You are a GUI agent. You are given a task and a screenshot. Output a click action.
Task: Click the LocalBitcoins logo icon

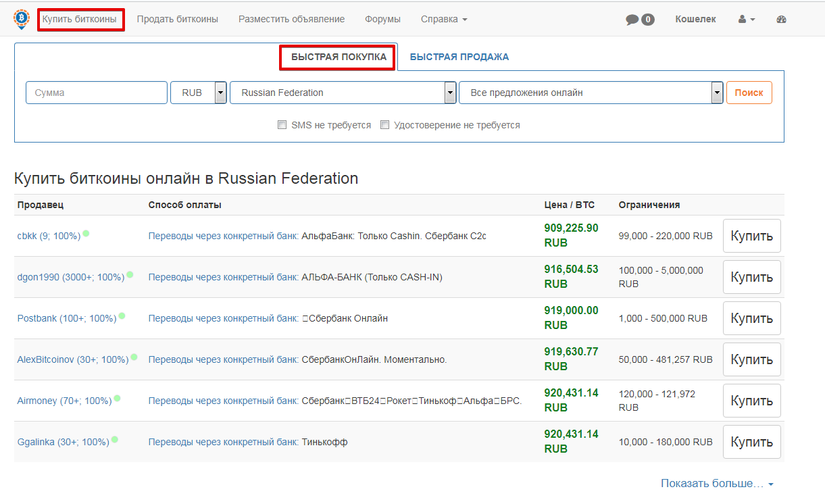(21, 19)
